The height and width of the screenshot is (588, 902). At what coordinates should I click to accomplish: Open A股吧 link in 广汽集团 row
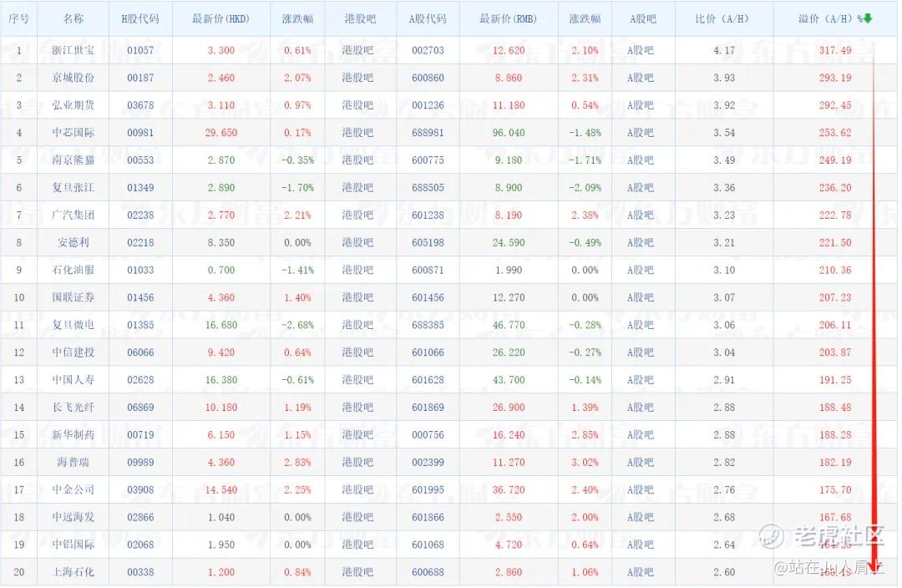coord(641,215)
